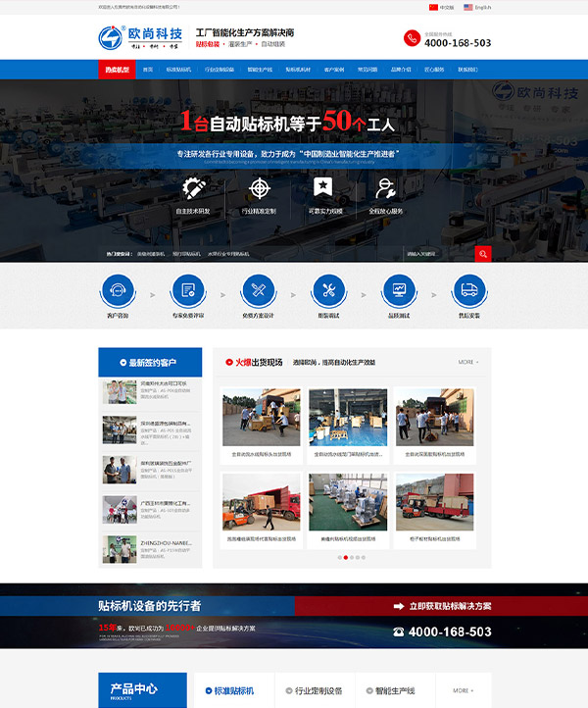
Task: Click the search keyword input field
Action: pyautogui.click(x=438, y=254)
